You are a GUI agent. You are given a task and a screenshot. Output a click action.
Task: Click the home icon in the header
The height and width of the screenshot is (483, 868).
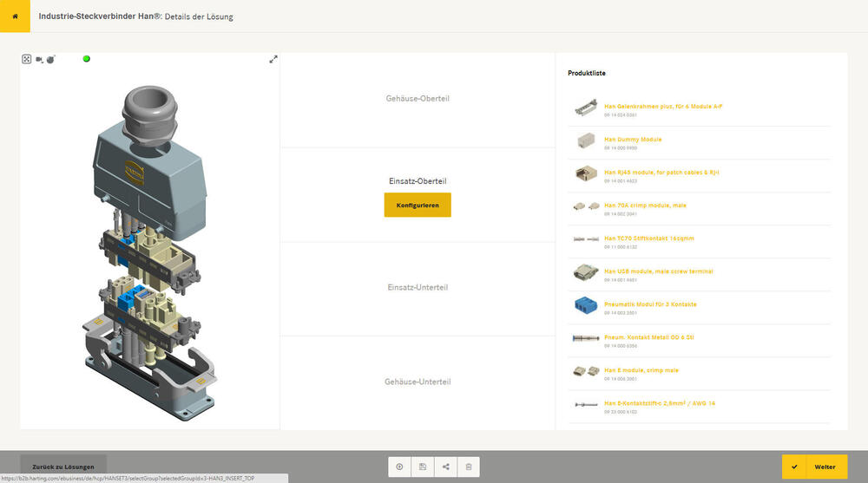click(15, 16)
